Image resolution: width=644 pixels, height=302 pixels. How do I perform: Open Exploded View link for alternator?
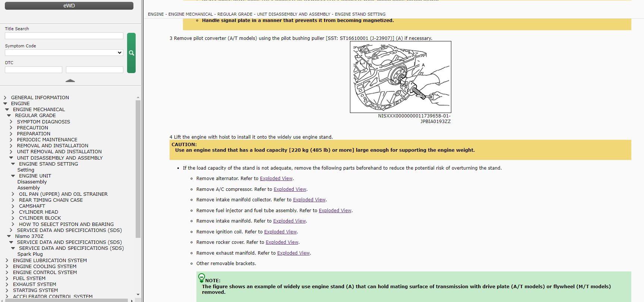pyautogui.click(x=276, y=179)
